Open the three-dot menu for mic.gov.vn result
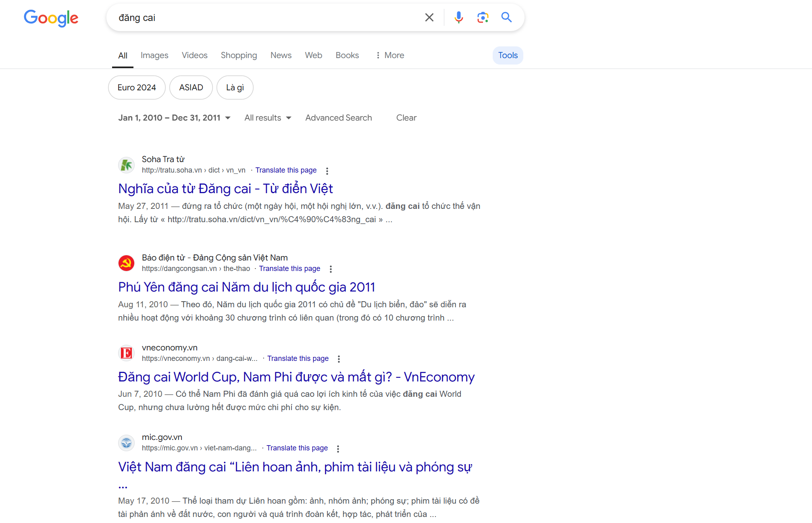The height and width of the screenshot is (523, 812). click(x=338, y=449)
